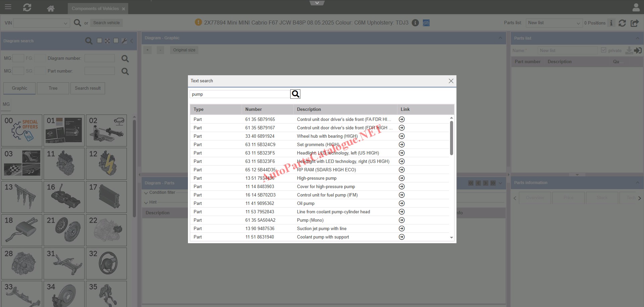Screen dimensions: 644x307
Task: Click the Original size button
Action: 184,50
